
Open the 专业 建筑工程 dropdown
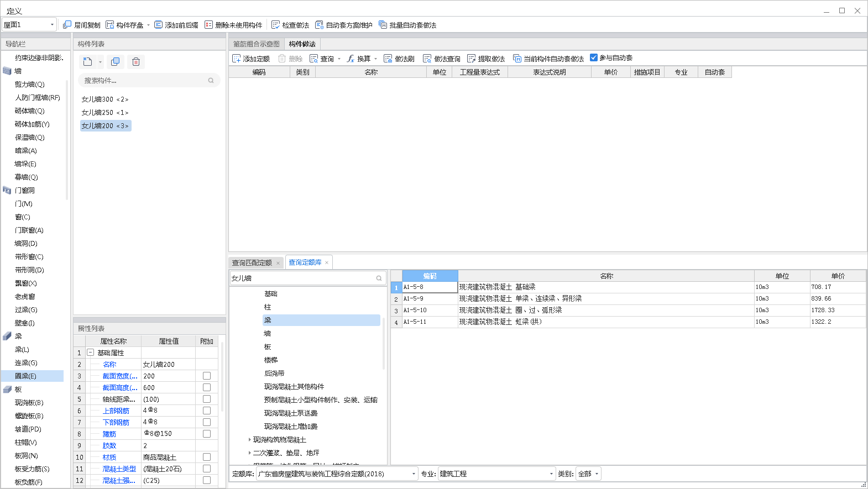coord(551,474)
